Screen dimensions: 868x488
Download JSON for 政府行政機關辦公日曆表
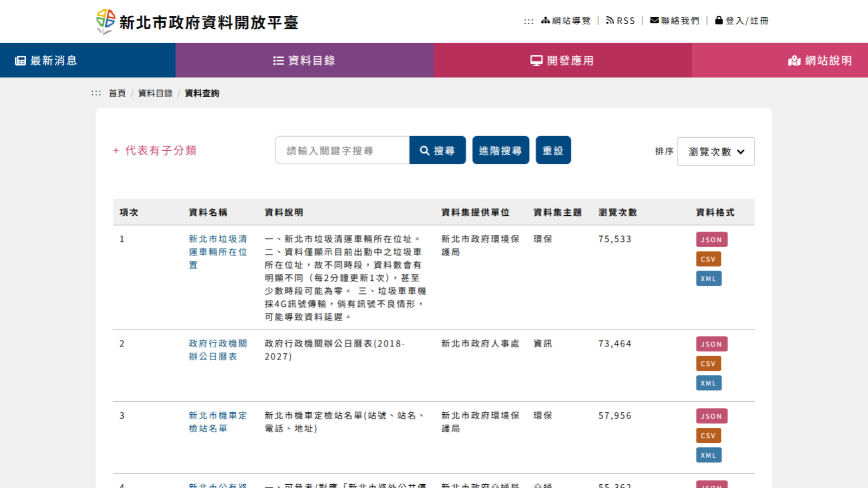(x=712, y=344)
